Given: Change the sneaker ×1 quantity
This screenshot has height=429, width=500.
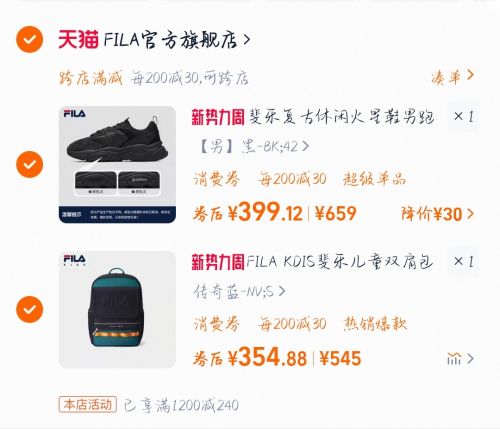Looking at the screenshot, I should pyautogui.click(x=463, y=117).
